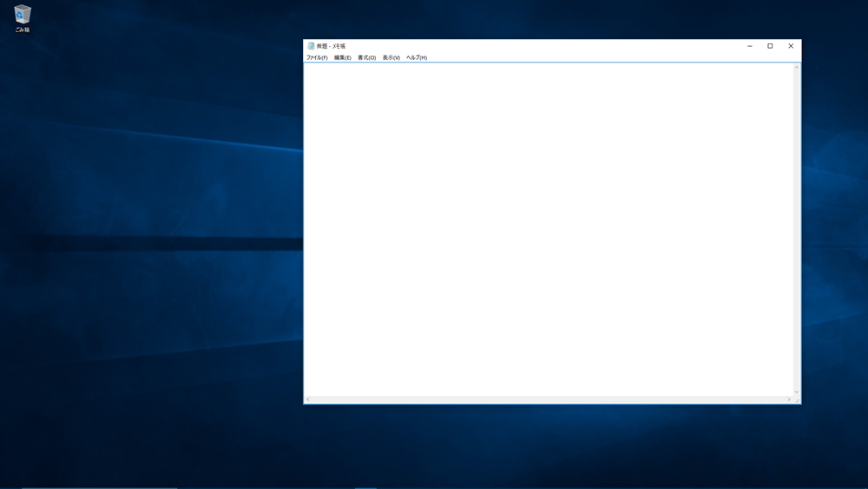
Task: Maximize the Notepad window
Action: click(x=770, y=46)
